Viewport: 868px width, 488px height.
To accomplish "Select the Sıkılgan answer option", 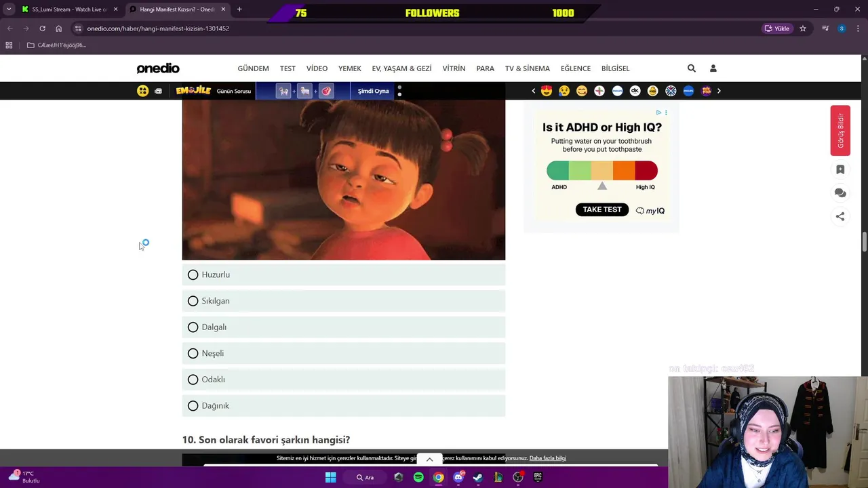I will click(344, 301).
